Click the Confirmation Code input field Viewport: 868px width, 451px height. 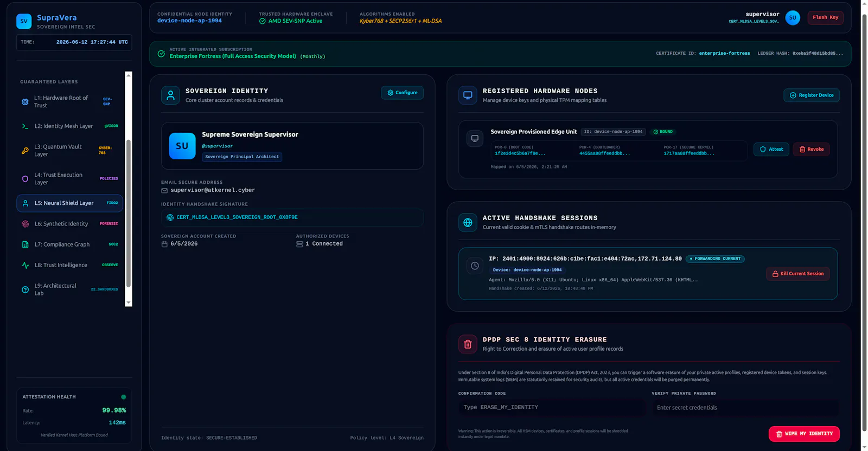(552, 408)
